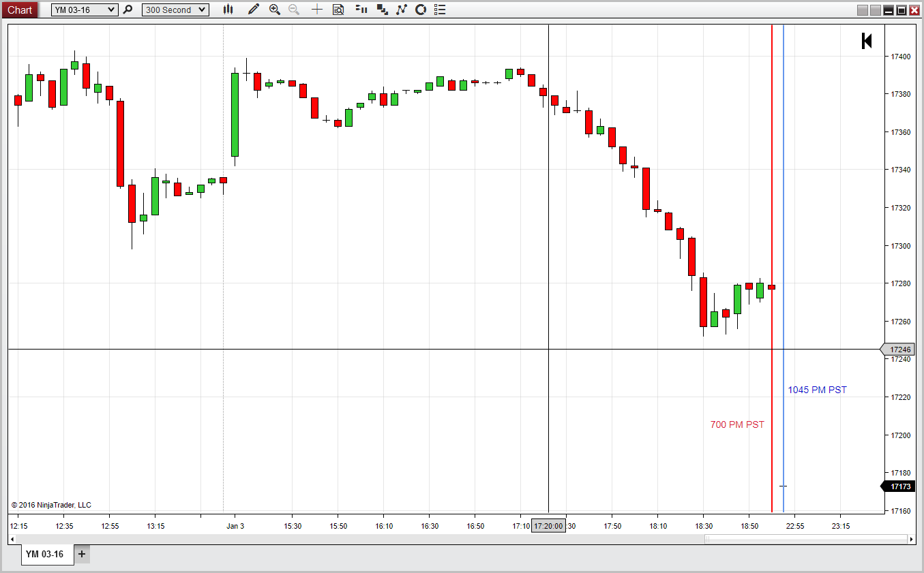Click the Jan 3 date label
This screenshot has height=573, width=924.
point(235,526)
